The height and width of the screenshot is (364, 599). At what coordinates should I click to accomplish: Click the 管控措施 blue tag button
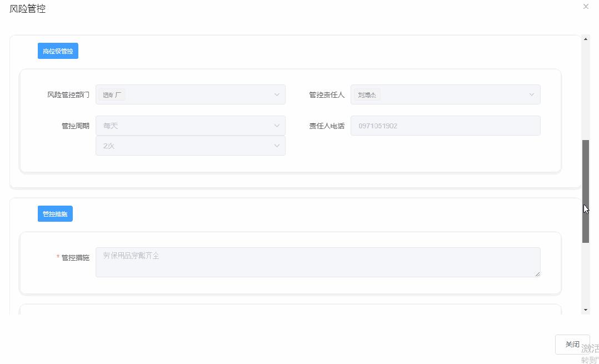coord(55,214)
